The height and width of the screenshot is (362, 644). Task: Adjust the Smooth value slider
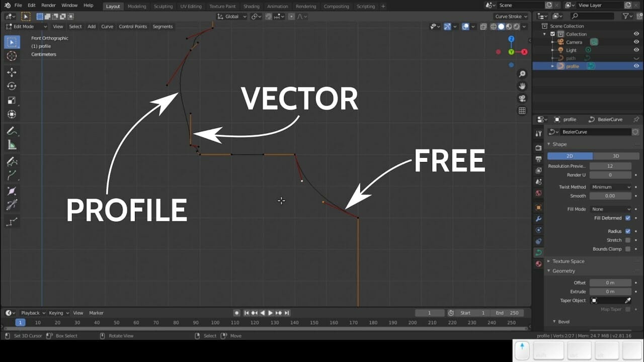pos(610,196)
